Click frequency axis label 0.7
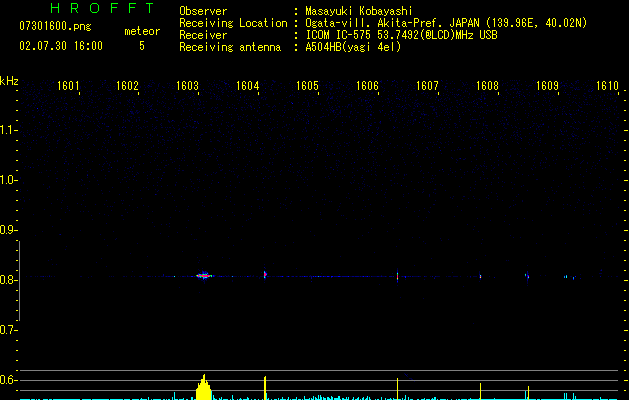 (8, 330)
